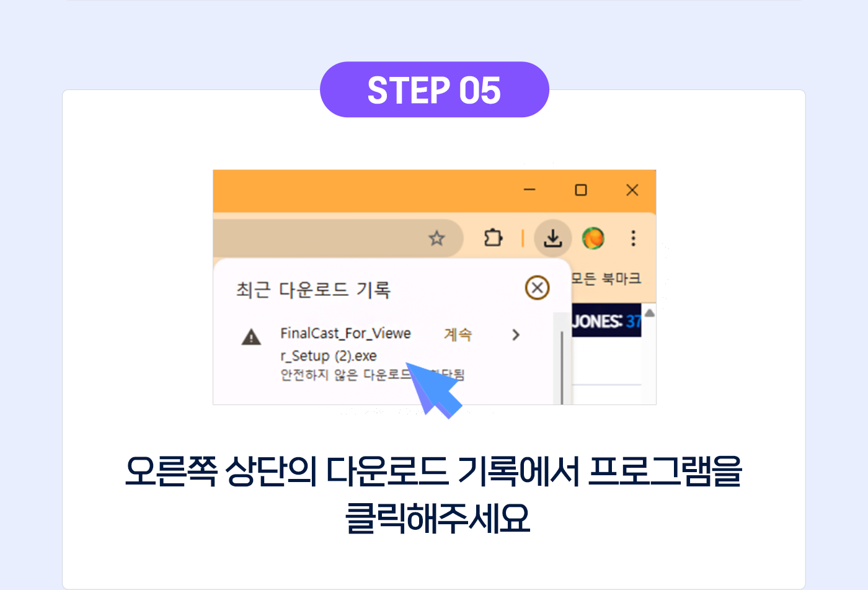
Task: Maximize the browser window
Action: coord(581,190)
